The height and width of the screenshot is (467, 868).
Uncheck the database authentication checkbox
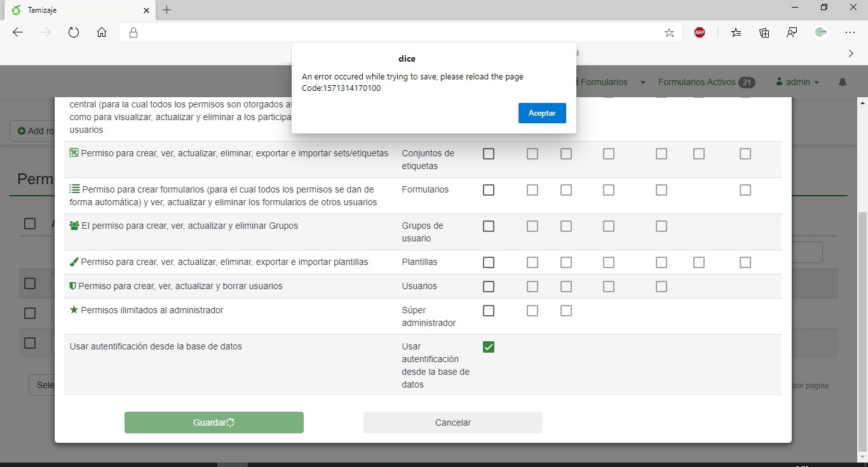(488, 347)
